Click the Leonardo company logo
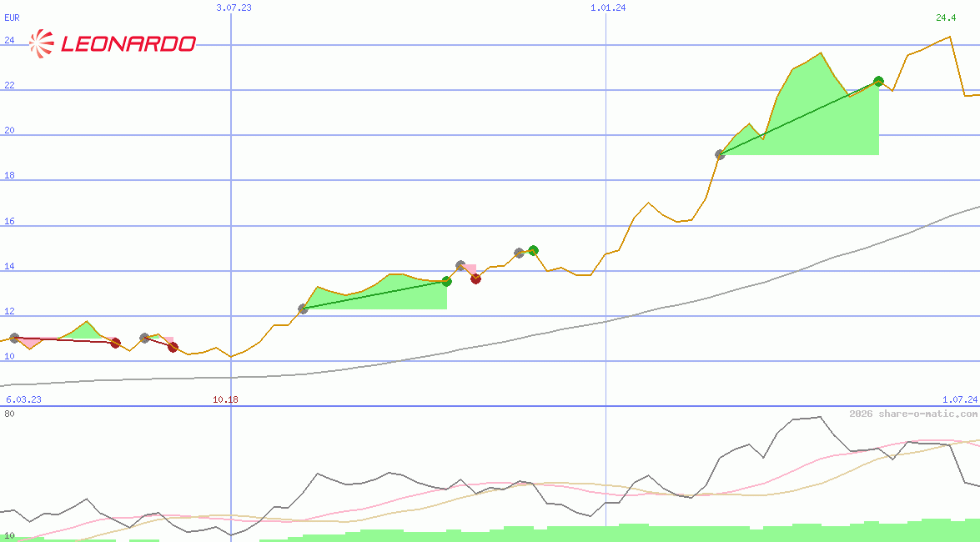 (x=113, y=43)
